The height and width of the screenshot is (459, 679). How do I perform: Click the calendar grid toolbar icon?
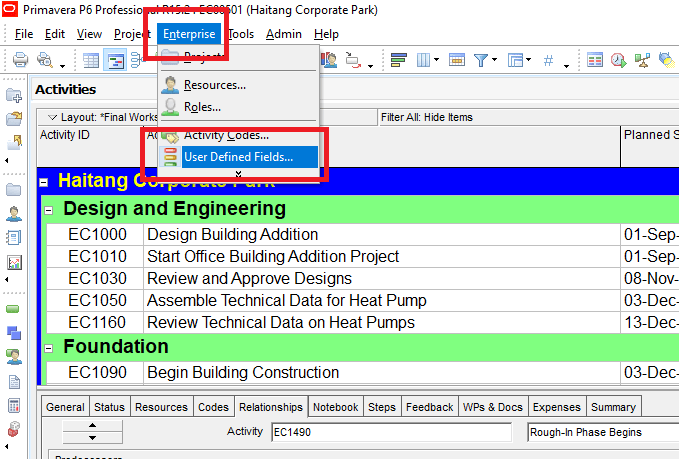pos(595,60)
